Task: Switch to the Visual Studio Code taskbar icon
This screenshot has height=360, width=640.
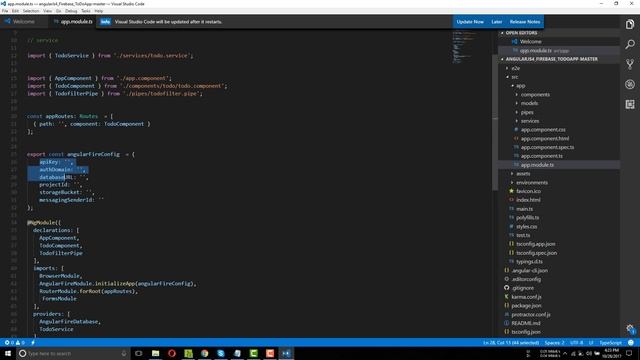Action: (286, 353)
